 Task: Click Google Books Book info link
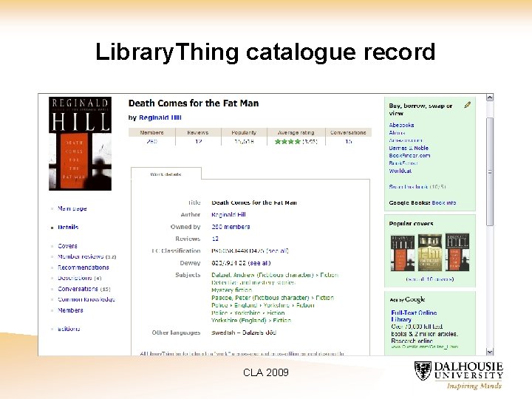tap(444, 202)
